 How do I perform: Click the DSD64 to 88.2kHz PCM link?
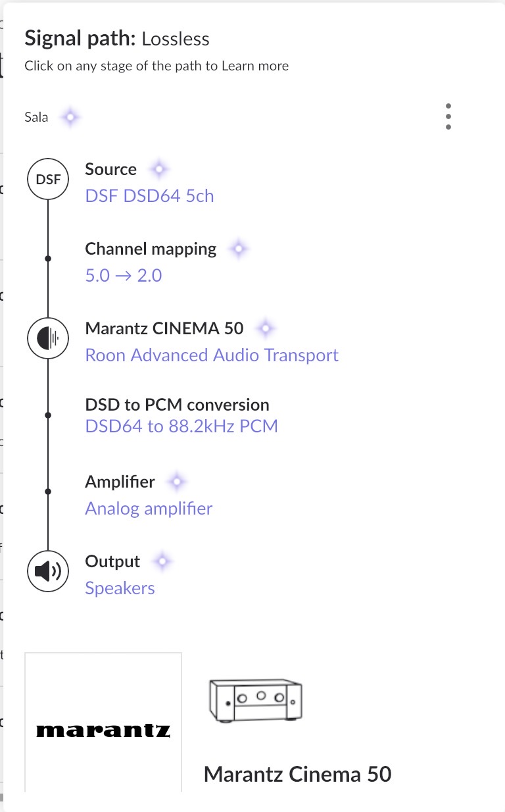[181, 426]
